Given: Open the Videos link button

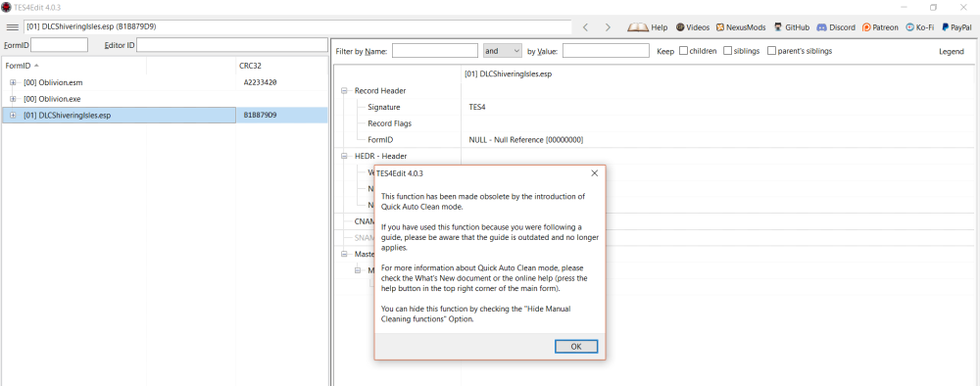Looking at the screenshot, I should 693,27.
